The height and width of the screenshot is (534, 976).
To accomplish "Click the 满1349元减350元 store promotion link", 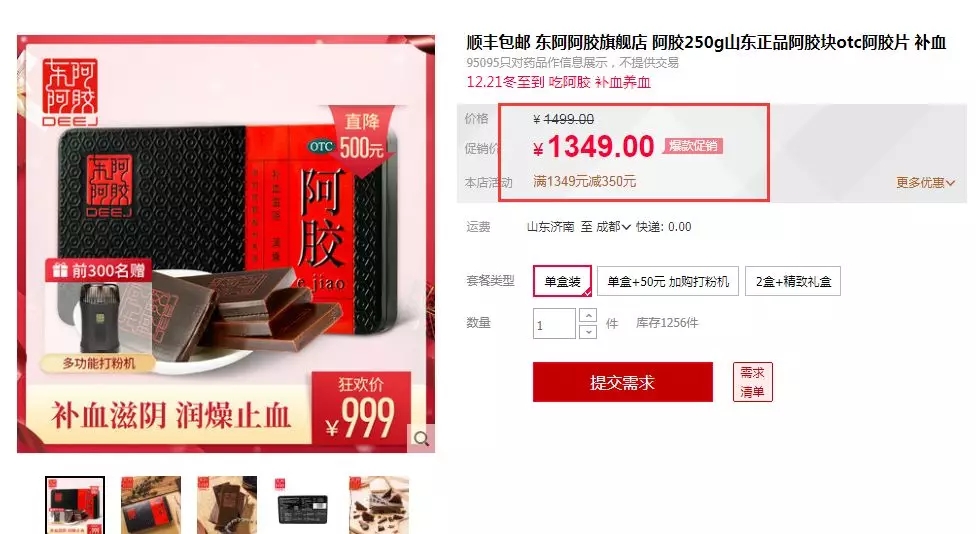I will click(x=584, y=181).
